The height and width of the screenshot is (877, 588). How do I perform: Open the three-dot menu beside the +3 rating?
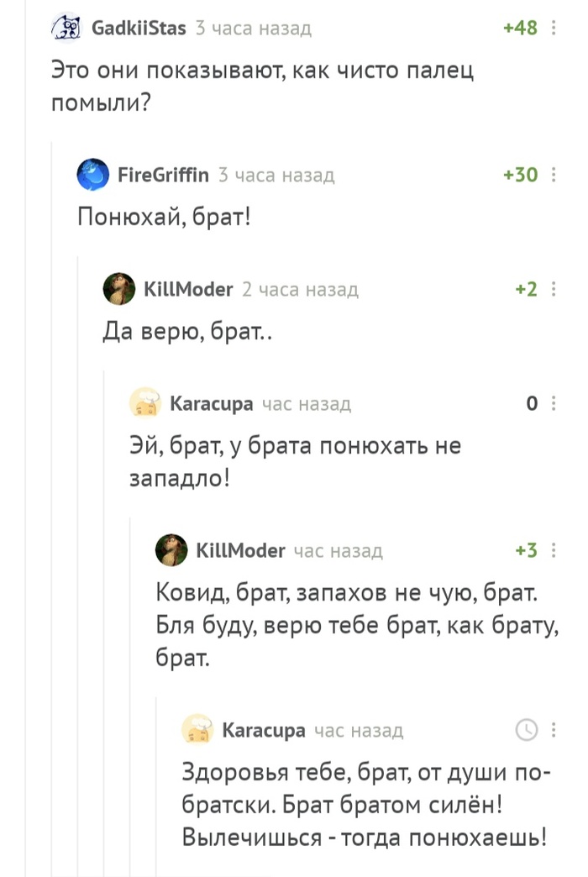click(553, 550)
